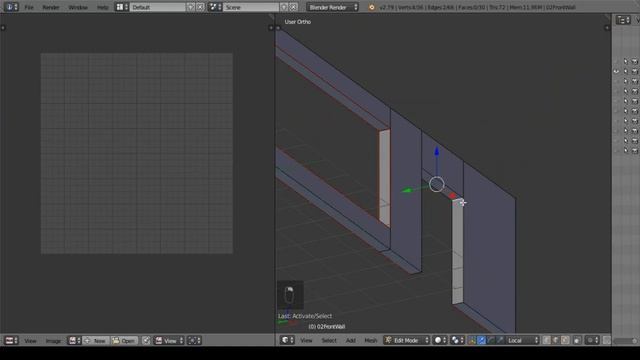Add a new scene
Image resolution: width=640 pixels, height=360 pixels.
coord(284,7)
